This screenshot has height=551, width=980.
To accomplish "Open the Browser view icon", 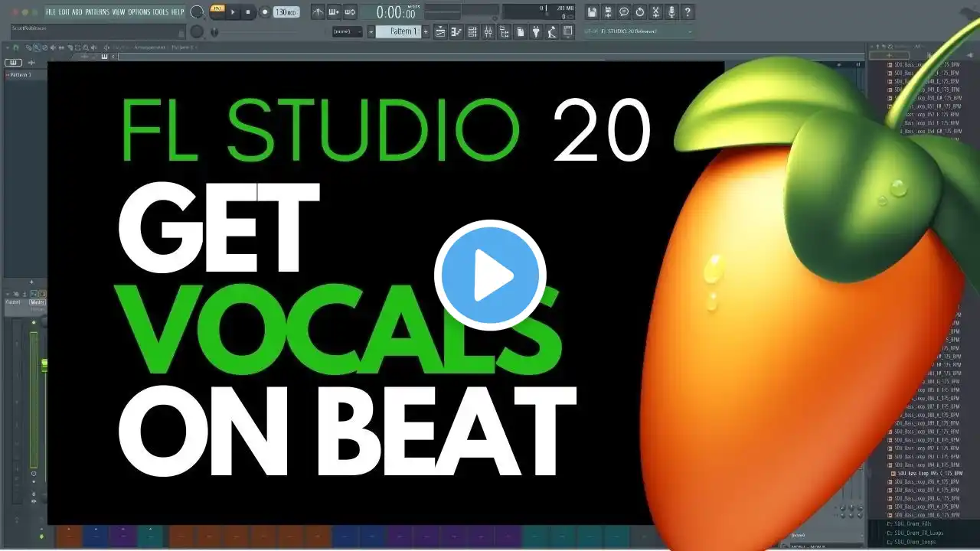I will 505,31.
